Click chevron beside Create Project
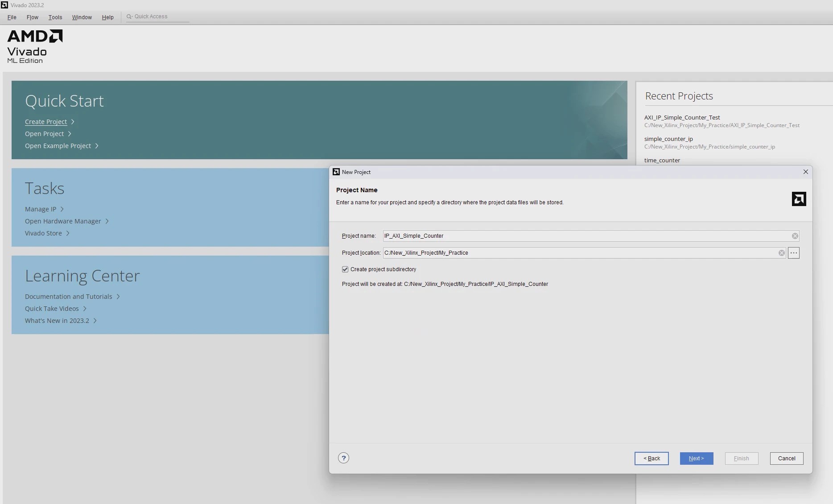833x504 pixels. [73, 122]
